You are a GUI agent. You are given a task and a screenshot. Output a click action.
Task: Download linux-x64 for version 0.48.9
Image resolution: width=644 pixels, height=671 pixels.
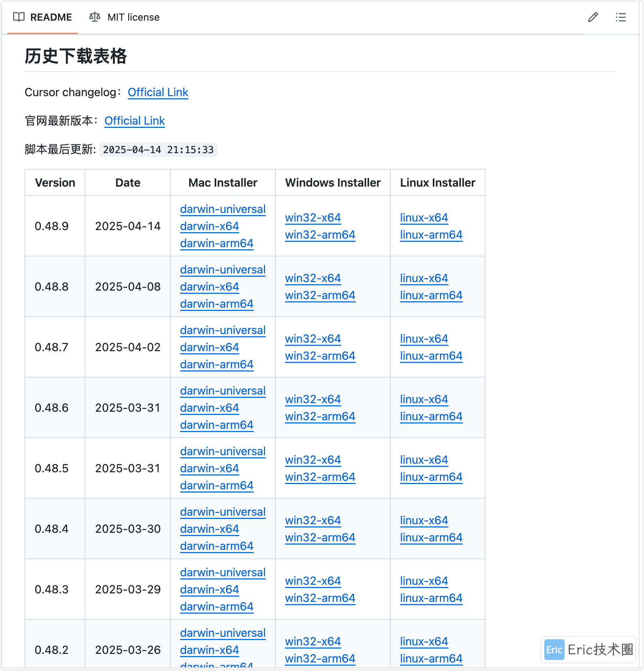424,218
